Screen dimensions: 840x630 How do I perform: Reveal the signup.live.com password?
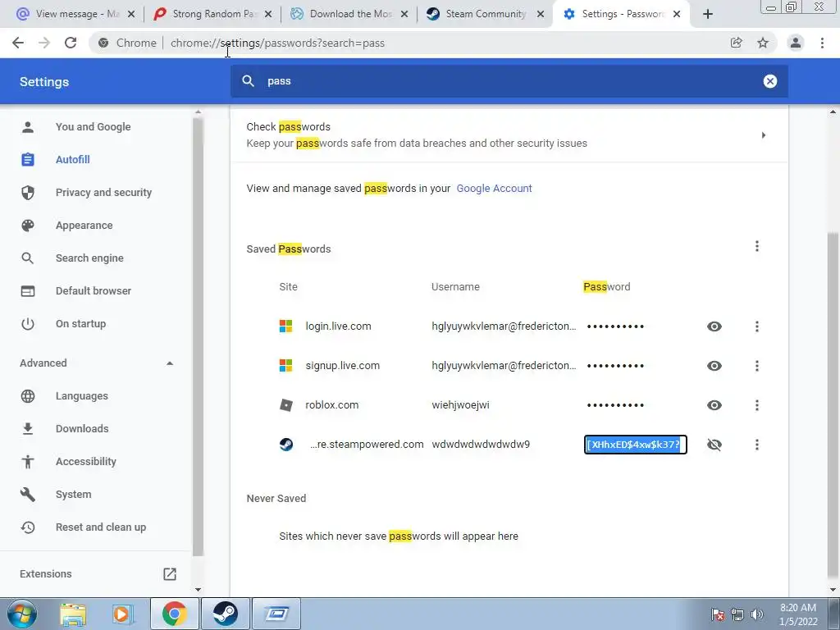coord(714,366)
